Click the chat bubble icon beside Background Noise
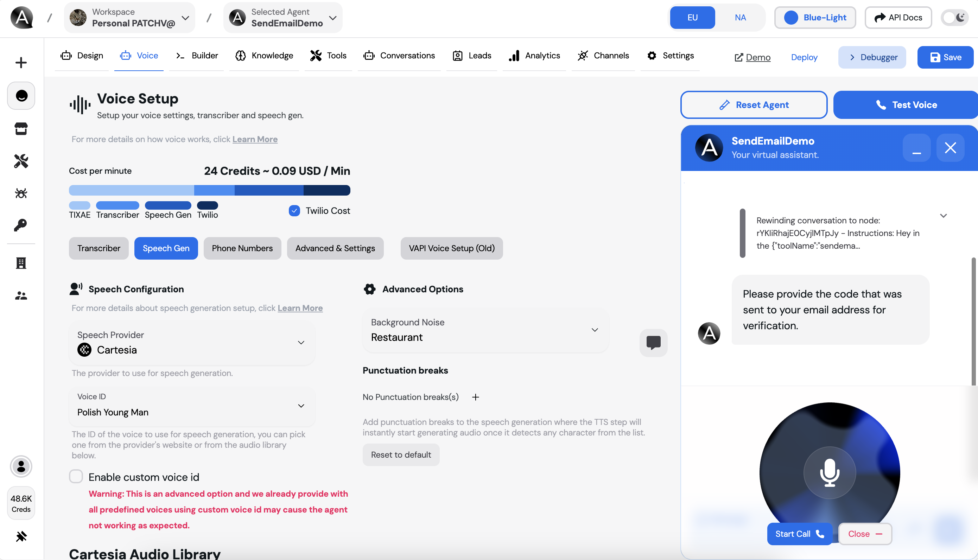 click(653, 342)
